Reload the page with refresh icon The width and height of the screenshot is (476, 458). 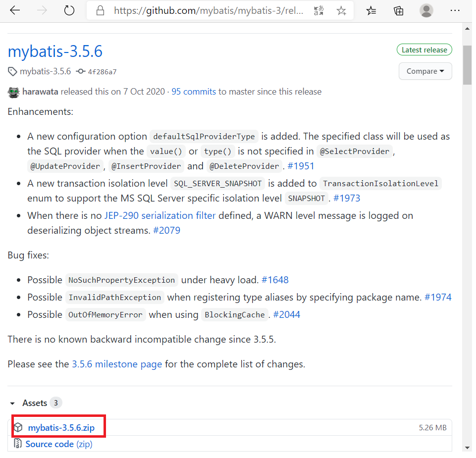(x=69, y=10)
